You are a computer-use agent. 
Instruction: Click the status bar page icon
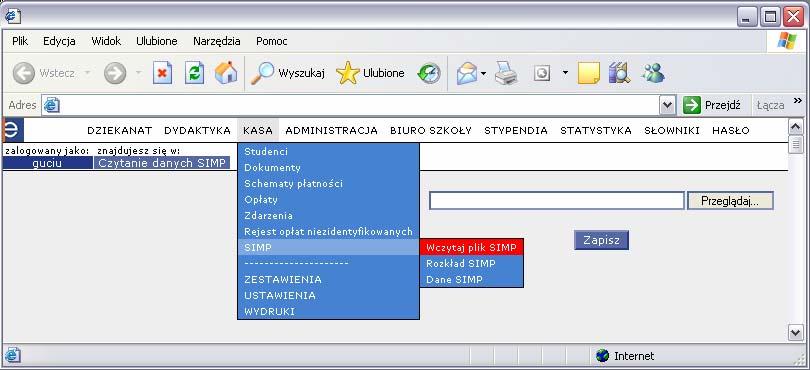(12, 356)
